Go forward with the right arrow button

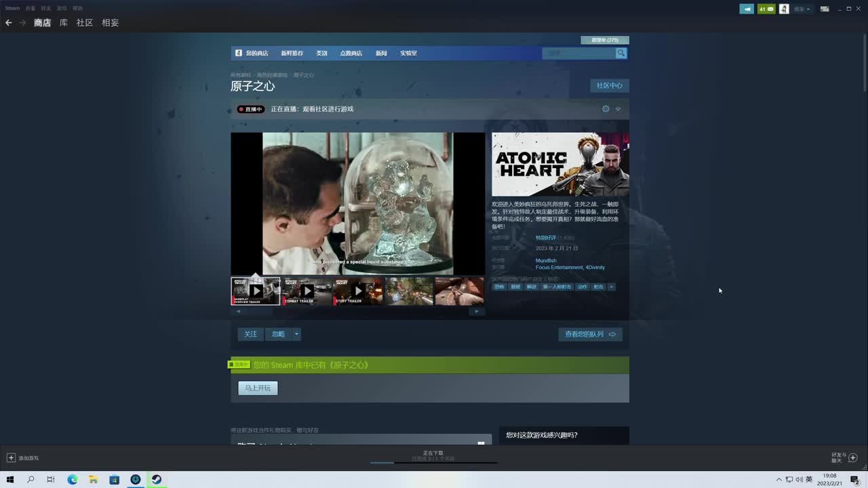[x=22, y=22]
